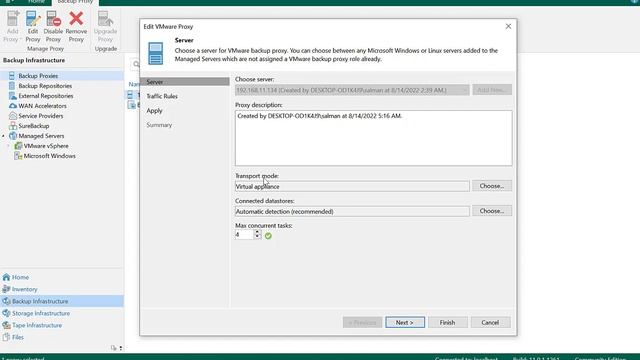Image resolution: width=640 pixels, height=360 pixels.
Task: Click the WAN Accelerators cloud icon
Action: (x=13, y=106)
